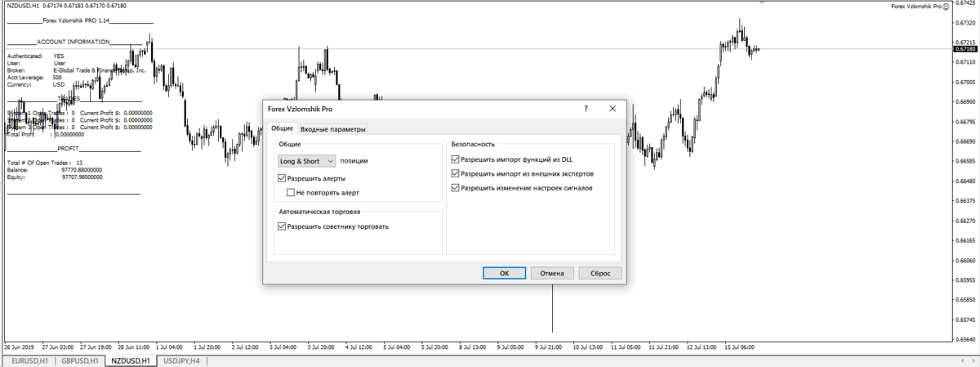Toggle Разрешить импорт функций из DLL
The height and width of the screenshot is (367, 980).
click(x=456, y=159)
